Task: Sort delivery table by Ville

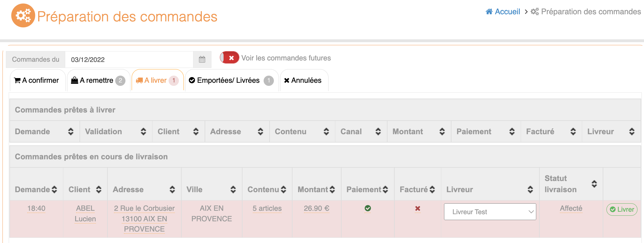Action: pyautogui.click(x=233, y=189)
